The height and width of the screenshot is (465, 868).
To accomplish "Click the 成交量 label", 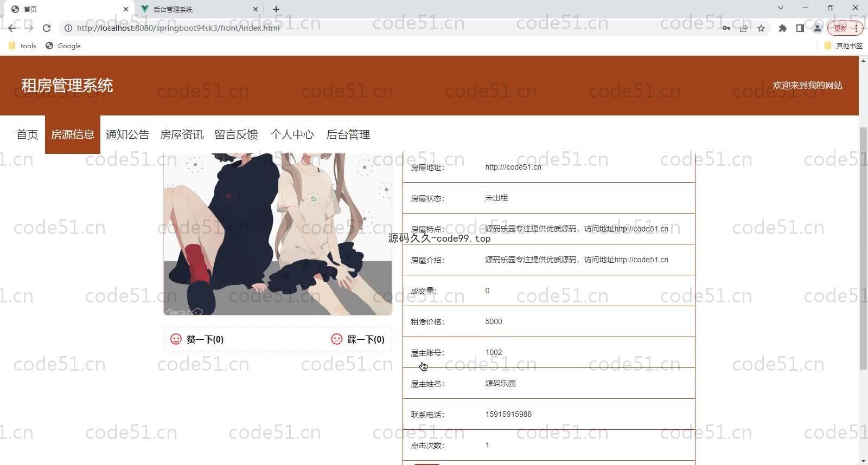I will tap(424, 291).
